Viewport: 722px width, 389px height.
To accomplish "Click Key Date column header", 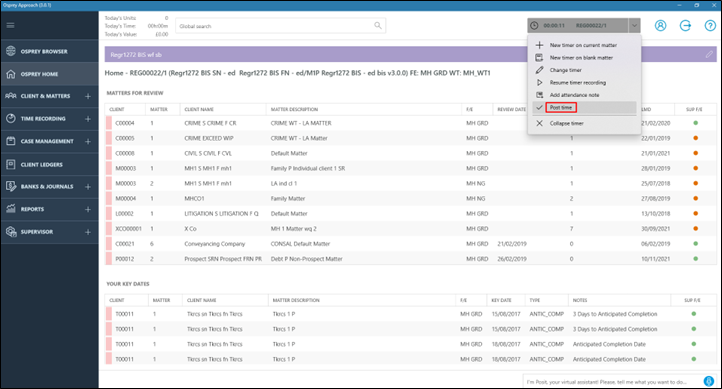I will point(501,300).
